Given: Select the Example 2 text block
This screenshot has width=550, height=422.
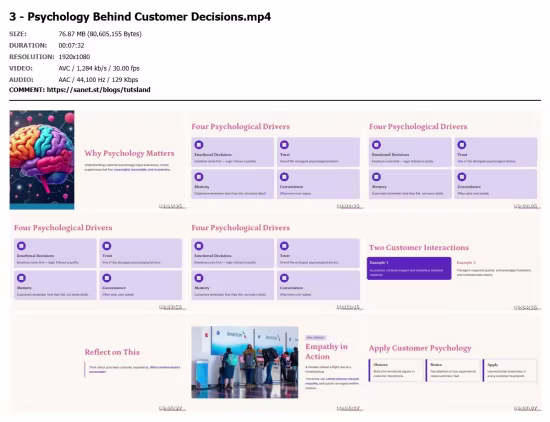Looking at the screenshot, I should click(494, 268).
